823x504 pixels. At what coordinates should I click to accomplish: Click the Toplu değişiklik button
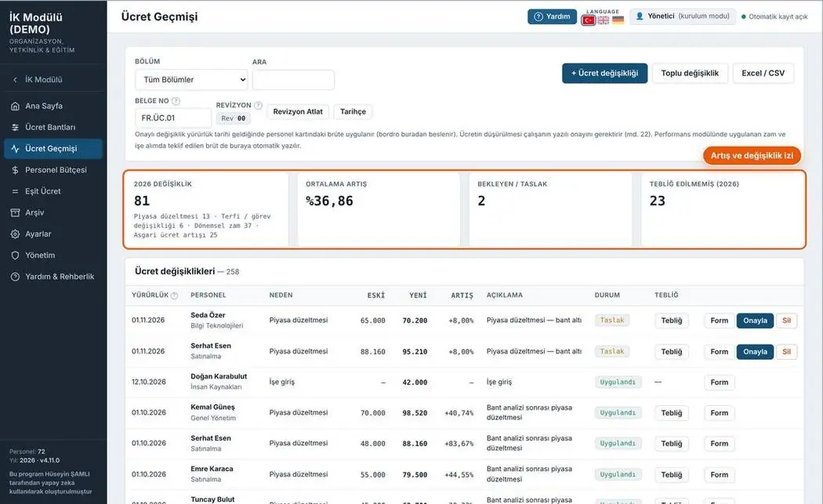(690, 74)
